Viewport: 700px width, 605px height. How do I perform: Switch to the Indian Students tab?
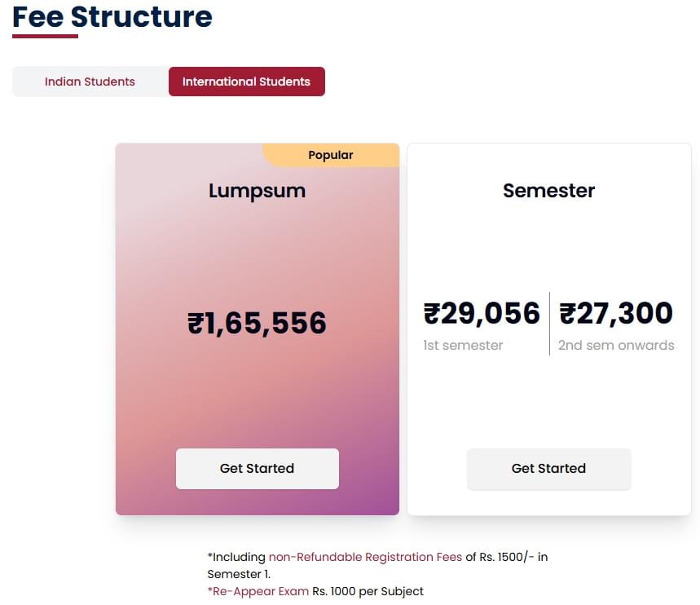point(90,82)
